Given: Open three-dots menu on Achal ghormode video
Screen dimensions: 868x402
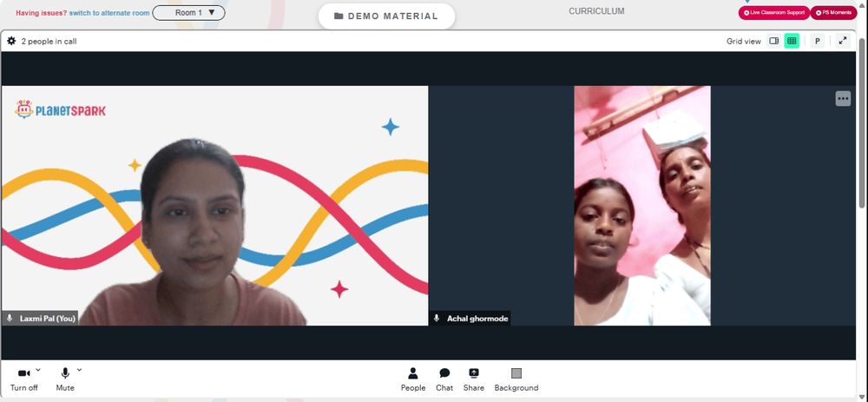Looking at the screenshot, I should [x=843, y=99].
